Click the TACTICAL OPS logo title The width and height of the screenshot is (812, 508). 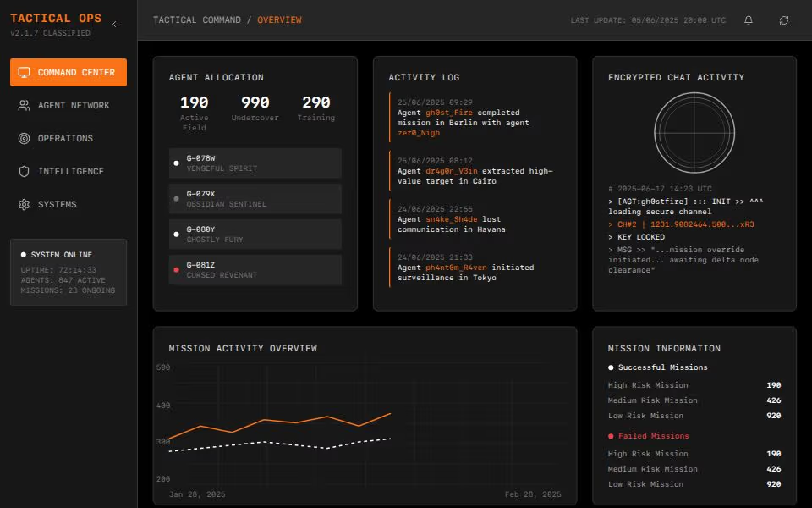click(56, 18)
